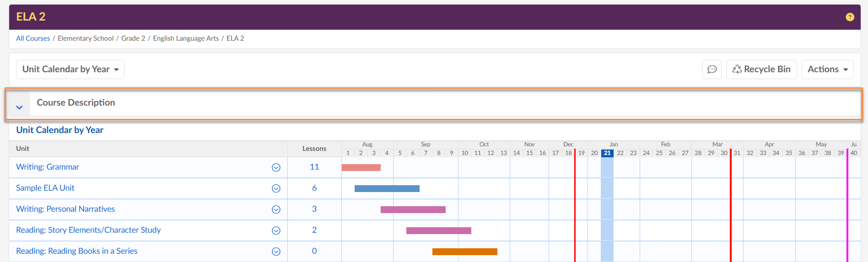
Task: Open the Unit Calendar by Year view selector
Action: click(70, 70)
